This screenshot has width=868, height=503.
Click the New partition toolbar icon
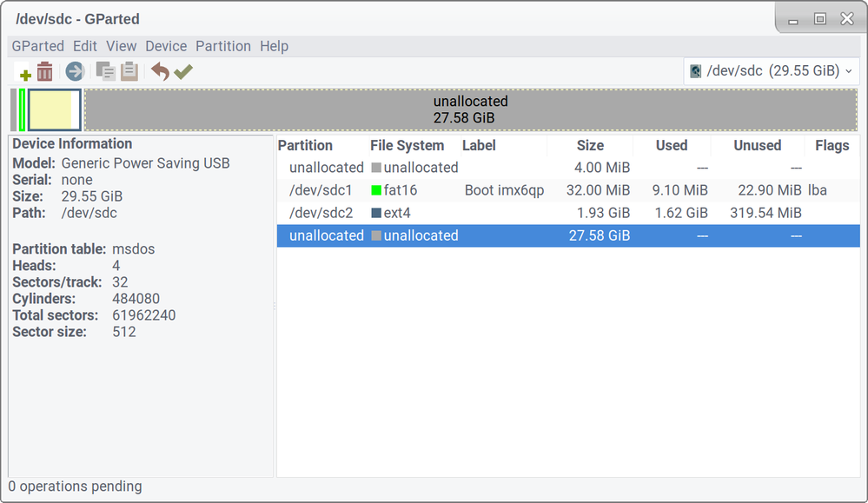(x=25, y=72)
